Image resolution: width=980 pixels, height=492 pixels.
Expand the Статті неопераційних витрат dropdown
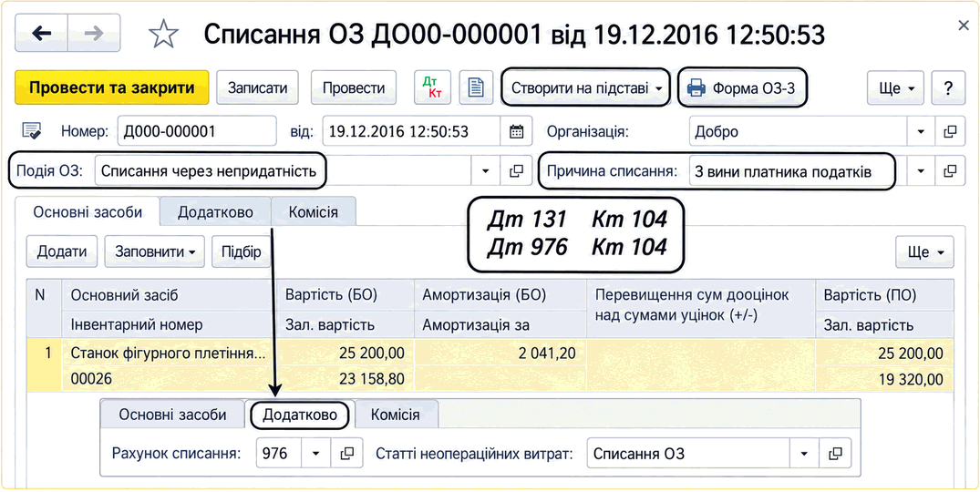coord(806,454)
